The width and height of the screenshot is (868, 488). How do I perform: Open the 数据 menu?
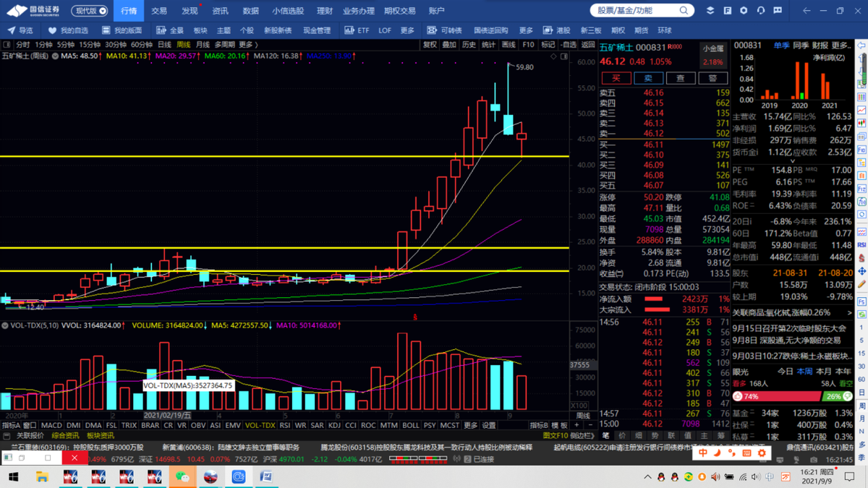[250, 11]
